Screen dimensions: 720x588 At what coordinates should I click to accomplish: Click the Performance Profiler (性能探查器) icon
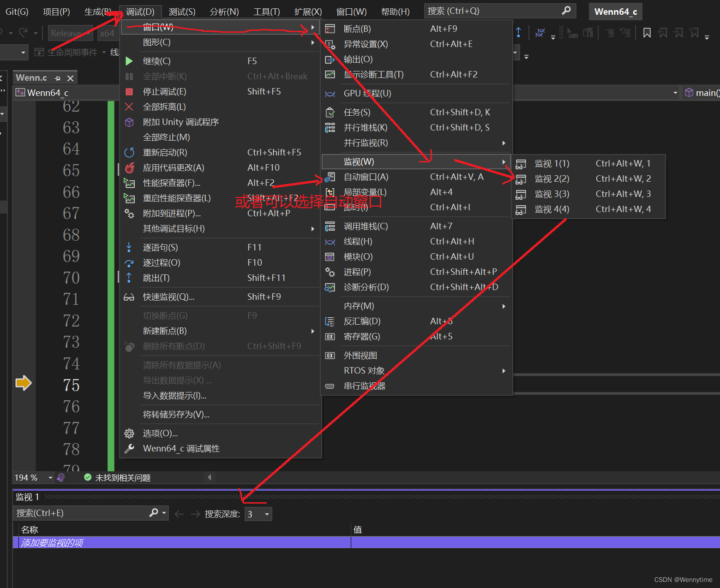pos(129,183)
